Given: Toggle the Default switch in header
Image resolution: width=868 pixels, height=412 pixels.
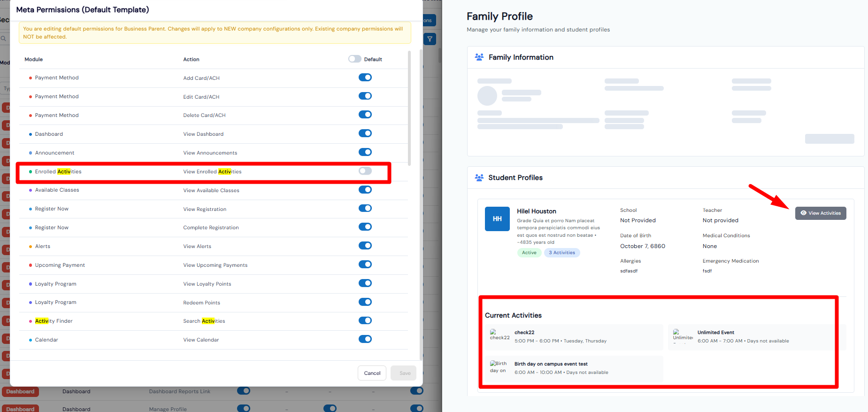Looking at the screenshot, I should tap(354, 59).
